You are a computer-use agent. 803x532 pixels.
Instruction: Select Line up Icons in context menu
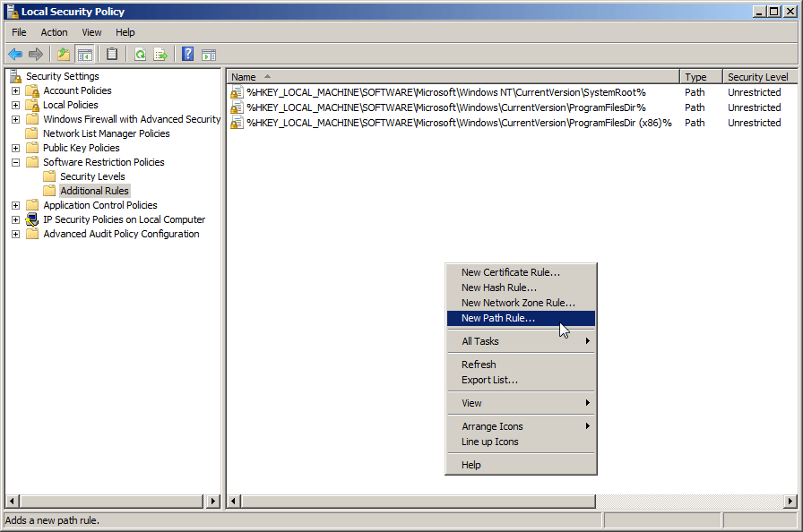click(521, 442)
